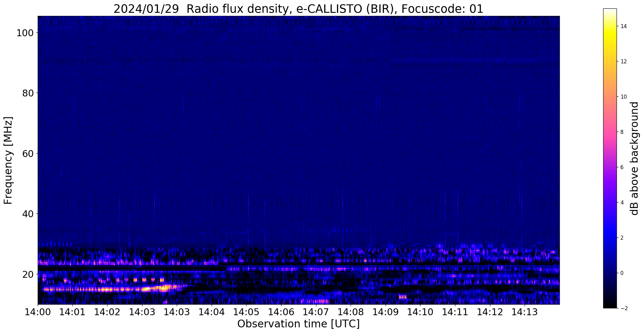Click the 14:05 time tick label

[x=246, y=312]
